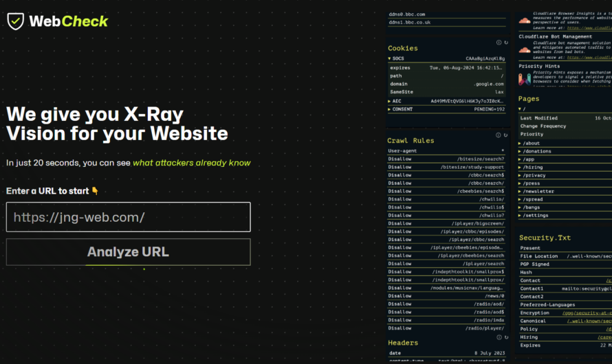Select Disallow /iplayer/bigscreen/ row

[446, 223]
